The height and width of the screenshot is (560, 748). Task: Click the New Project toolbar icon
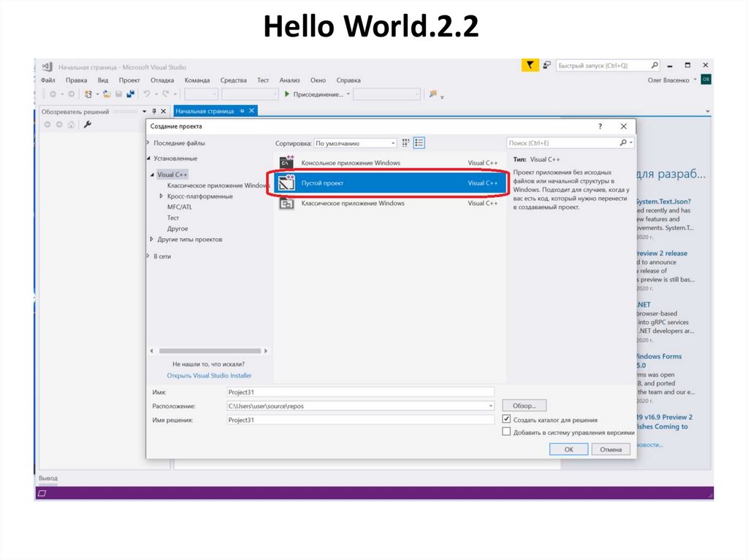click(x=88, y=94)
